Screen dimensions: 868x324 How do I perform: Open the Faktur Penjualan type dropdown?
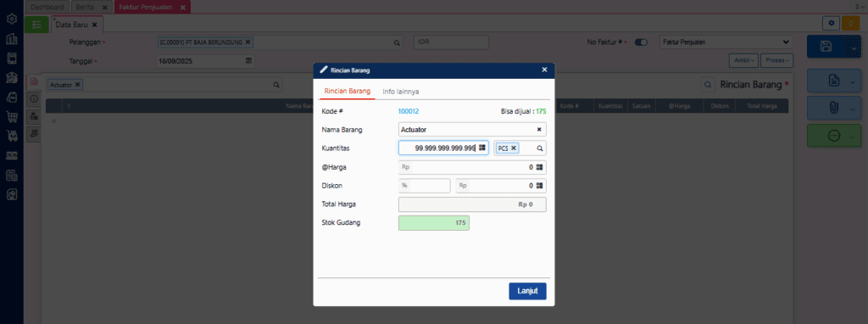pos(726,42)
